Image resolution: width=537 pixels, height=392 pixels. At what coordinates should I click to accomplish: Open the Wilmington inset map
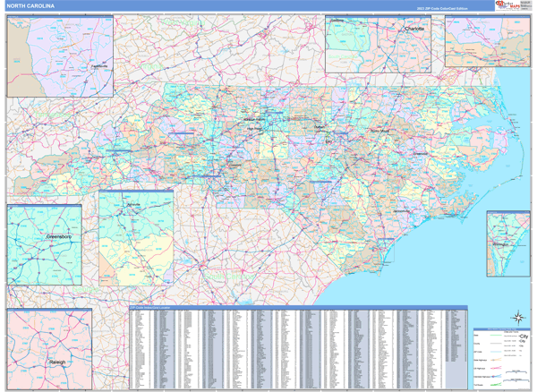tap(508, 243)
